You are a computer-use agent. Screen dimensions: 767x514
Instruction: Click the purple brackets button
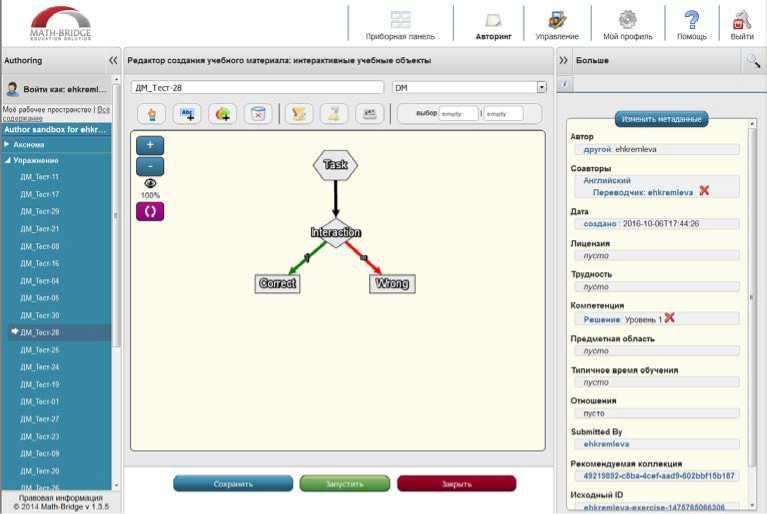coord(150,212)
